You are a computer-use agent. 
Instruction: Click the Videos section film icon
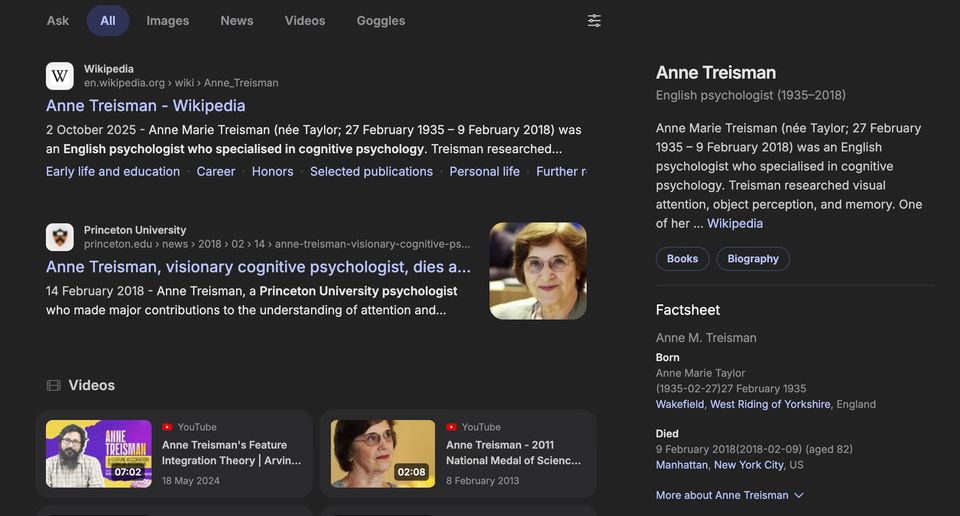pyautogui.click(x=54, y=385)
